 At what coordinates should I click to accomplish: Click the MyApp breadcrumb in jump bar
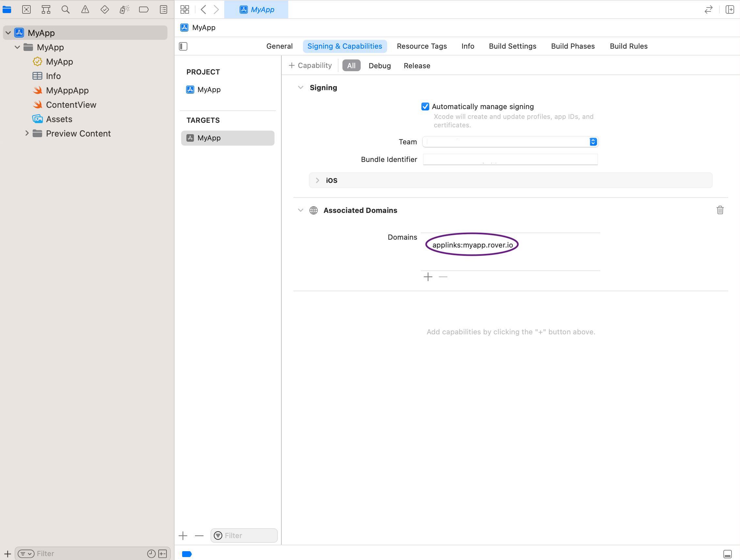click(x=198, y=27)
